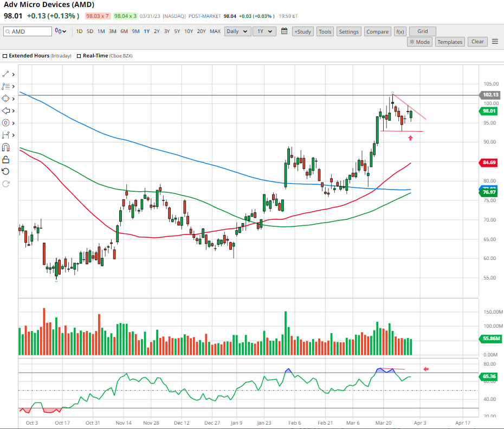Select the 1Y time range
Viewport: 504px width, 429px height.
(x=146, y=31)
